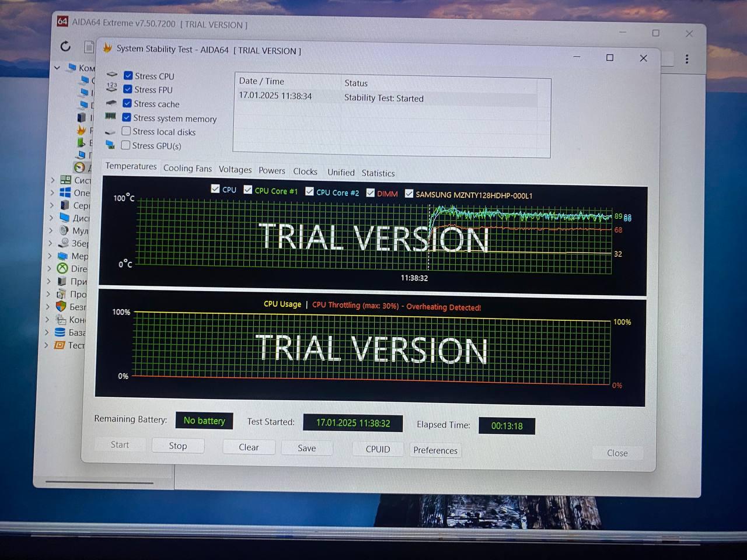Screen dimensions: 747x560
Task: Uncheck the Stress CPU checkbox
Action: pos(128,75)
